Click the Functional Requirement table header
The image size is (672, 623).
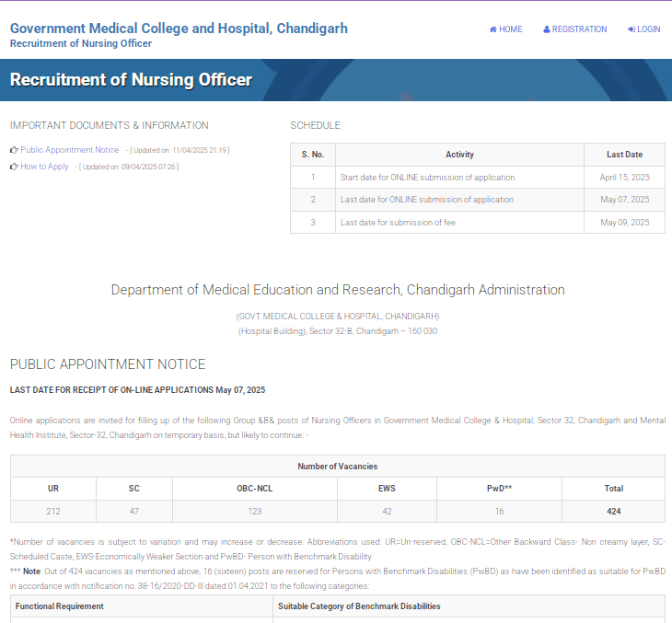click(x=59, y=606)
